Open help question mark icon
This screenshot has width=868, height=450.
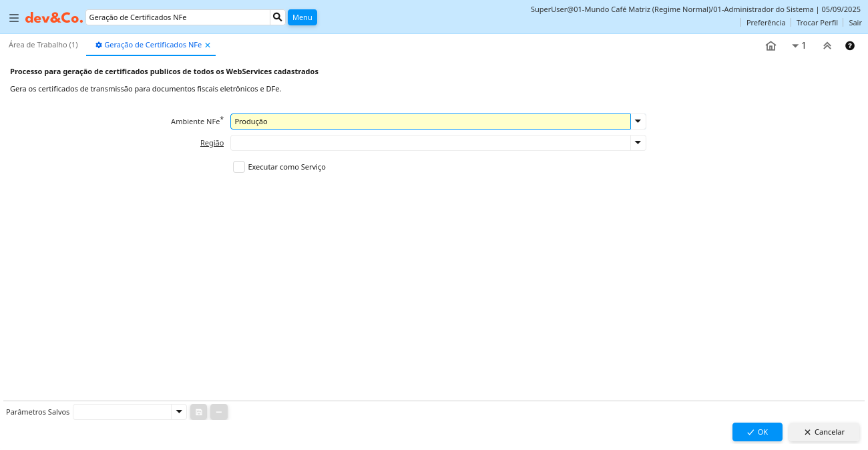point(850,46)
